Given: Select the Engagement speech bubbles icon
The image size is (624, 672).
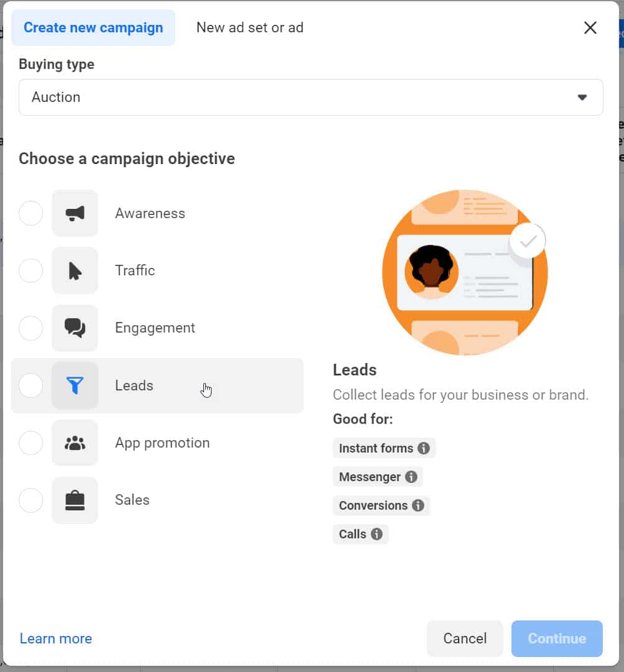Looking at the screenshot, I should coord(75,328).
